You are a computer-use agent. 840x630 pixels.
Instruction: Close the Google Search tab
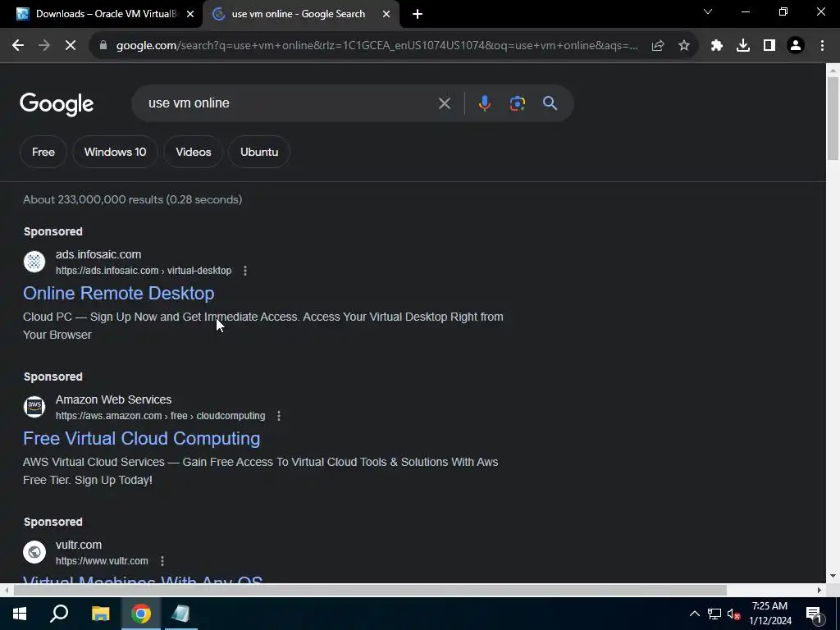[x=386, y=14]
